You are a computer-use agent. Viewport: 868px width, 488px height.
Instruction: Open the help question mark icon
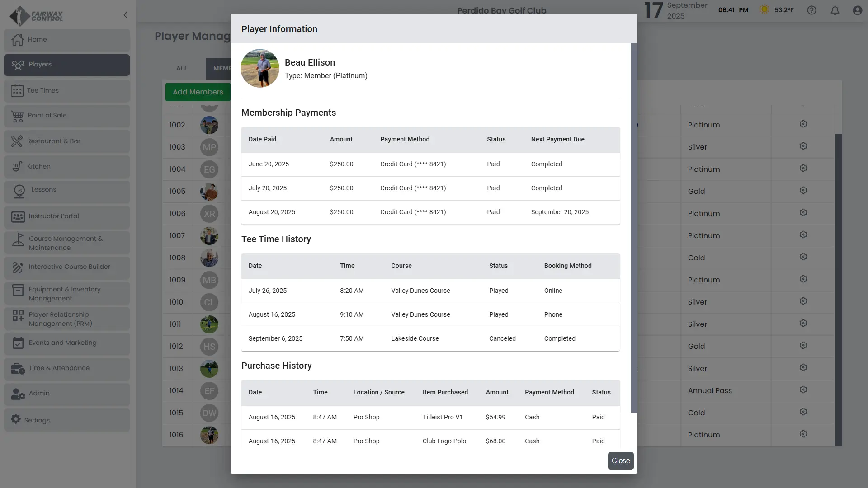pos(811,10)
